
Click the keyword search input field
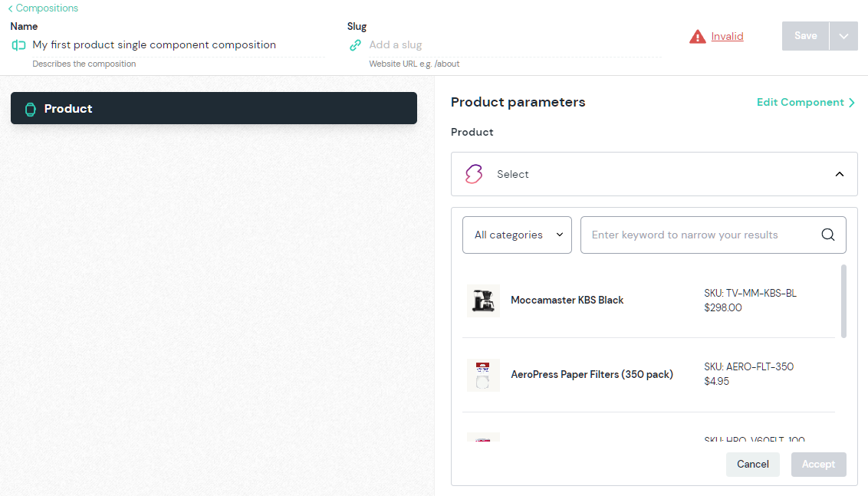698,235
